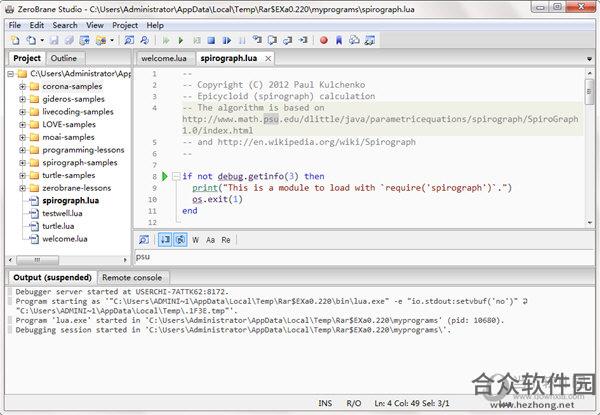Click the Step Into toolbar icon

pos(257,40)
